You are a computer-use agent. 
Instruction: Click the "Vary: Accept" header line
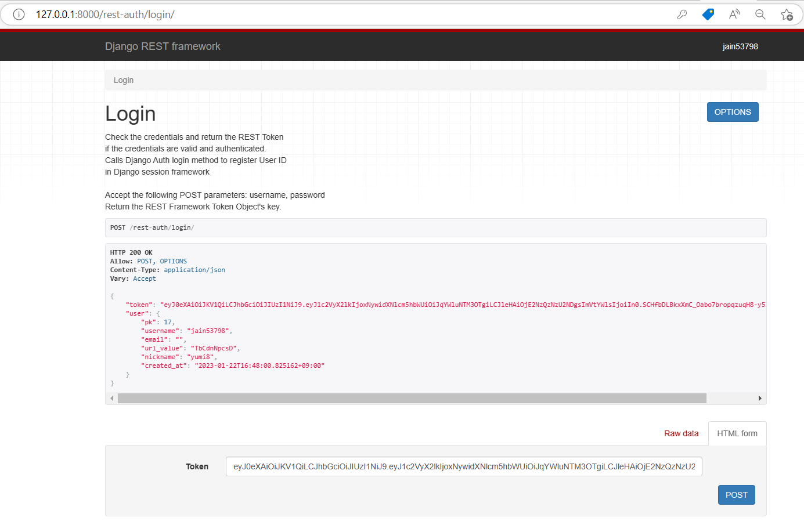point(133,278)
